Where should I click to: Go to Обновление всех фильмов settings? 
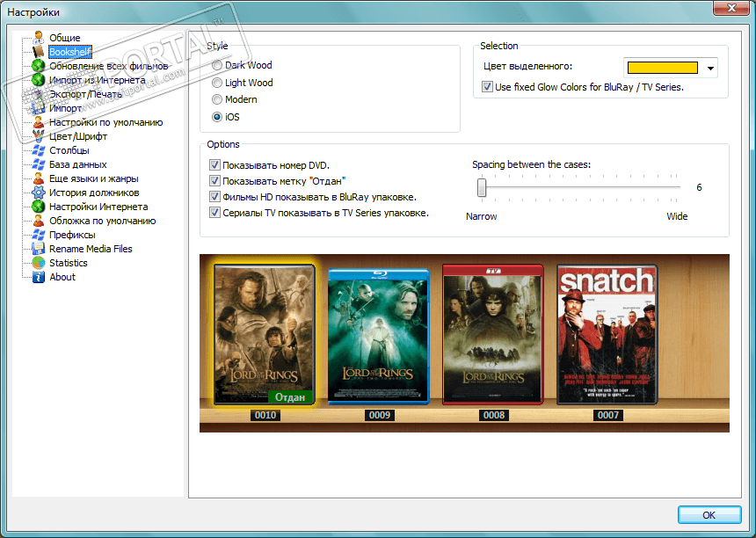pos(108,66)
